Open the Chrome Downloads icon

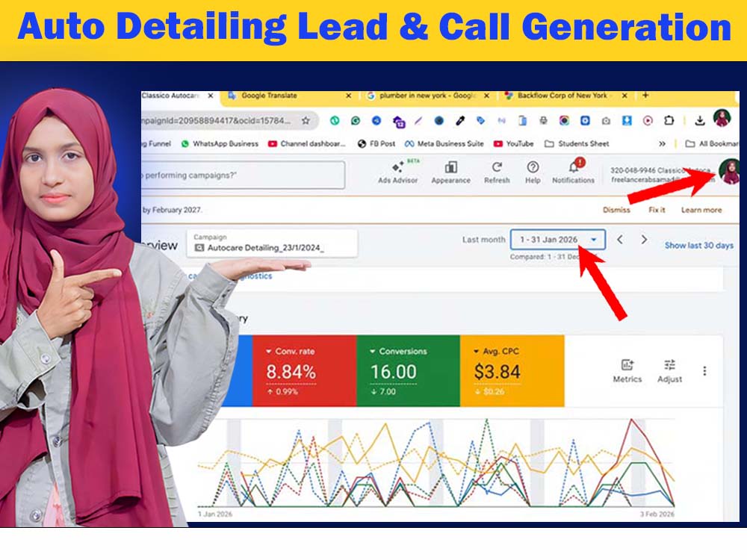point(699,120)
